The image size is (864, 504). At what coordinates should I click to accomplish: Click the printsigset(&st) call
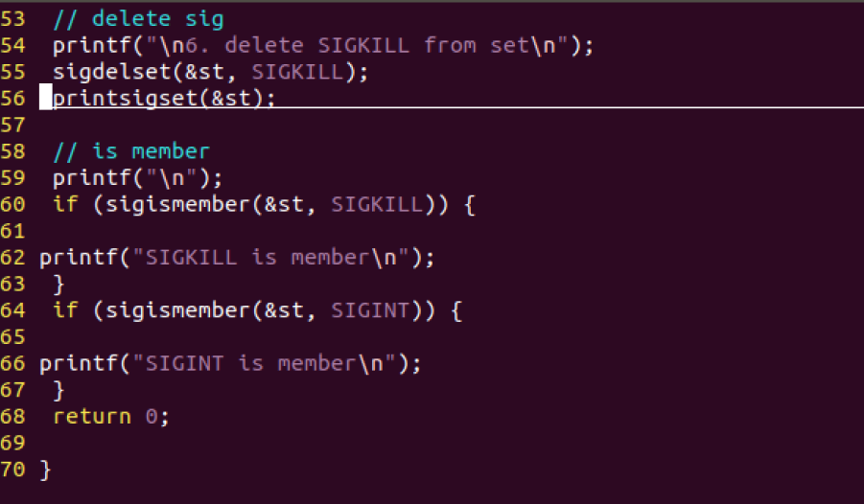(x=163, y=99)
